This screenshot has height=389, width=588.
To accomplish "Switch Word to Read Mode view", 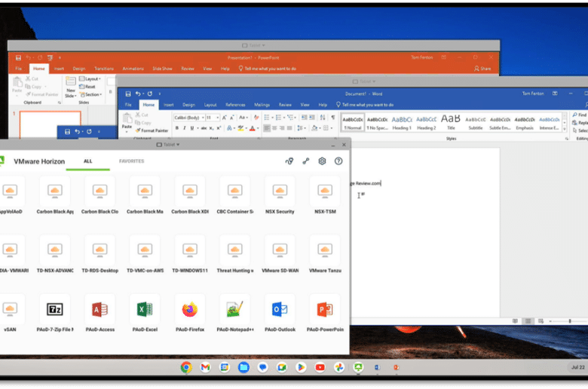I will coord(515,321).
